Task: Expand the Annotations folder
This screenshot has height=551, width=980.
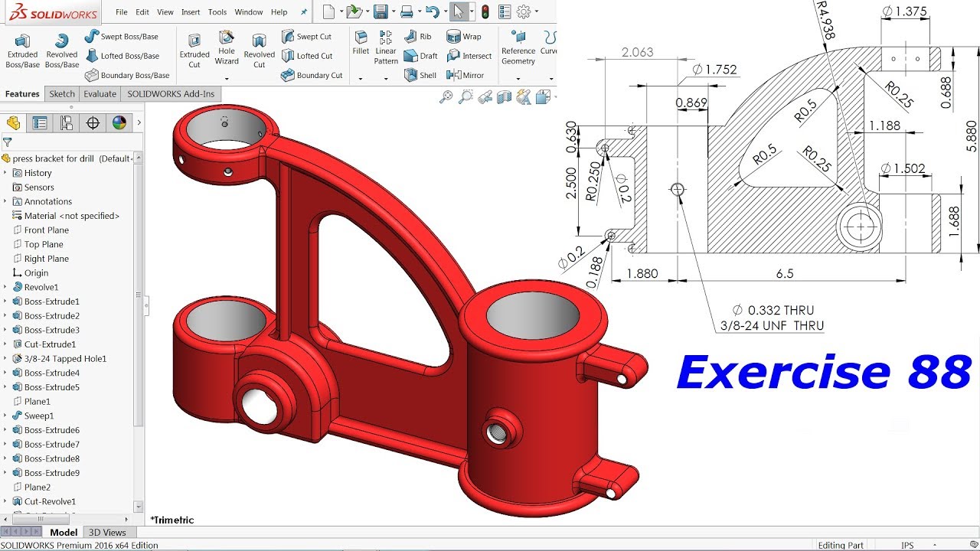Action: (6, 201)
